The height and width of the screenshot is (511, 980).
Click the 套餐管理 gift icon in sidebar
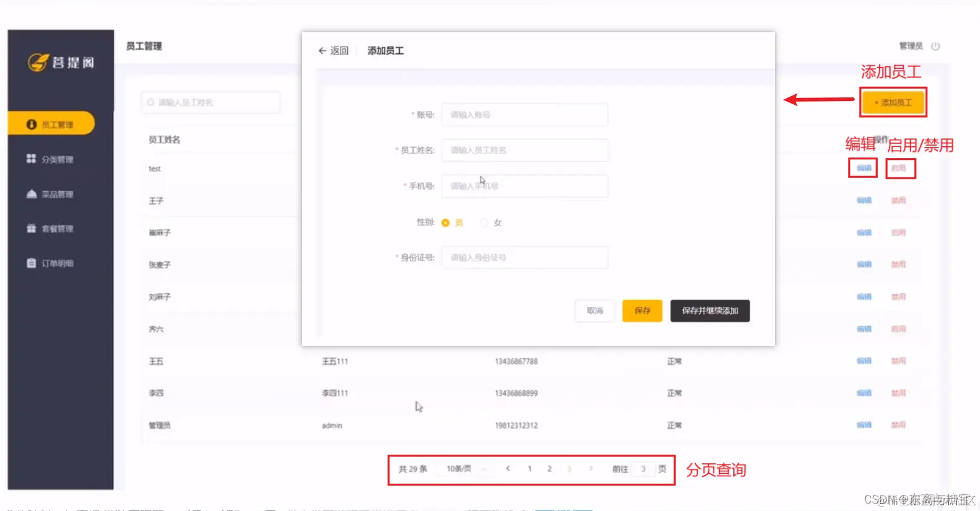coord(32,228)
